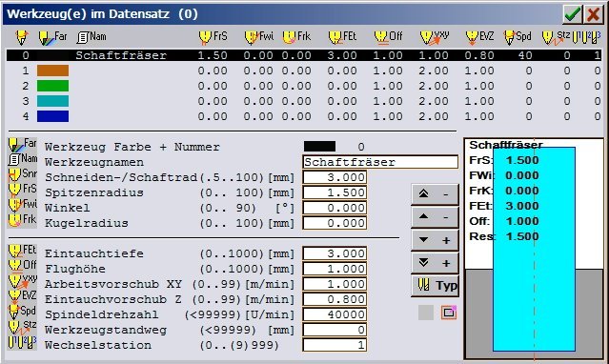The width and height of the screenshot is (609, 364).
Task: Edit the Werkzeugstandweg field
Action: pyautogui.click(x=335, y=330)
